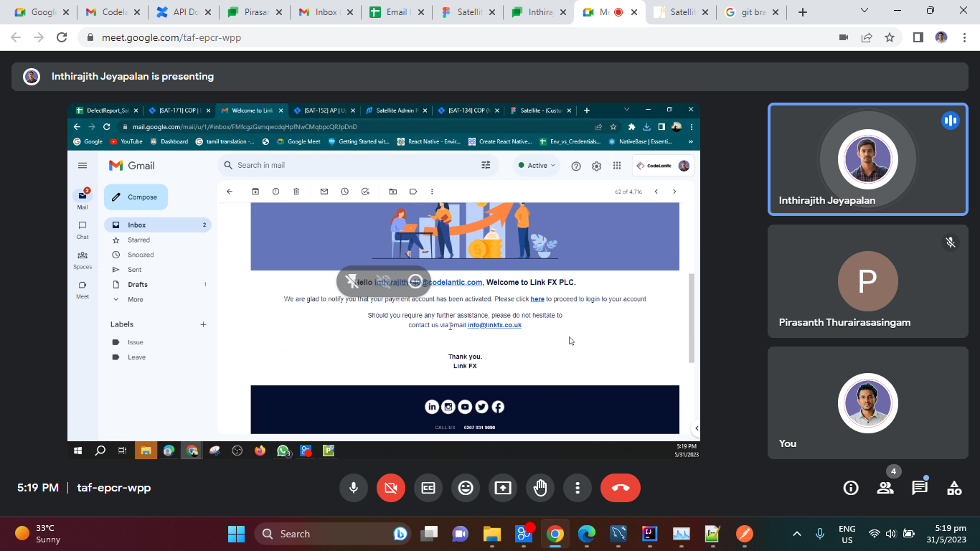Click the 'Inthirajith Jeyapalan is presenting' banner text

133,77
